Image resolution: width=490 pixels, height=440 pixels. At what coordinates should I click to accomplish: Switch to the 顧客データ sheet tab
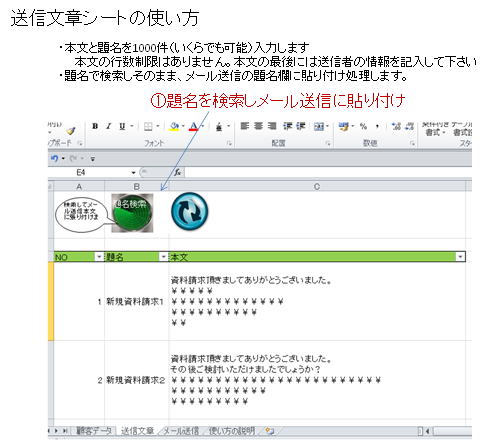[x=94, y=431]
